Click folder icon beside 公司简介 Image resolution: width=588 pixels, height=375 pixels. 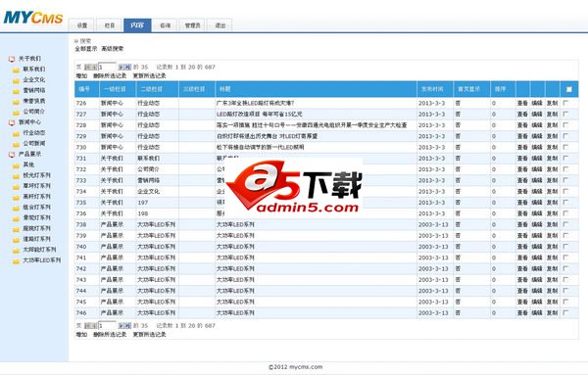coord(16,112)
